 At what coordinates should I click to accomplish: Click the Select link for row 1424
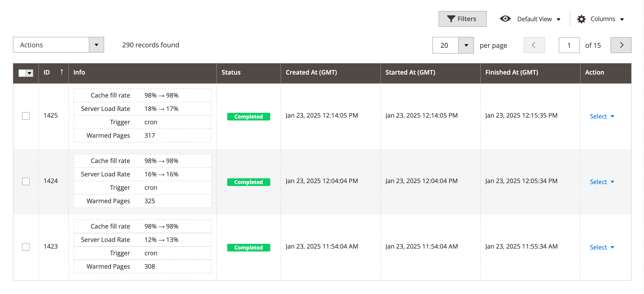[598, 182]
